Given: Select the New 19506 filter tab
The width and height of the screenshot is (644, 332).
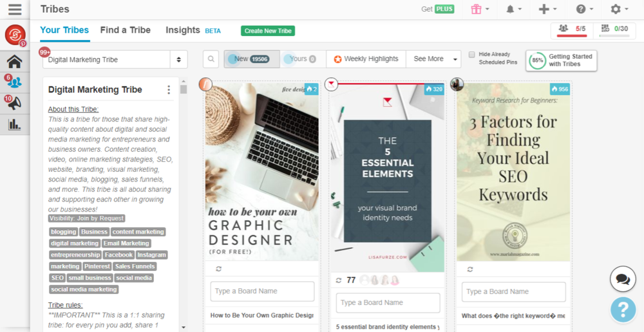Looking at the screenshot, I should coord(252,59).
